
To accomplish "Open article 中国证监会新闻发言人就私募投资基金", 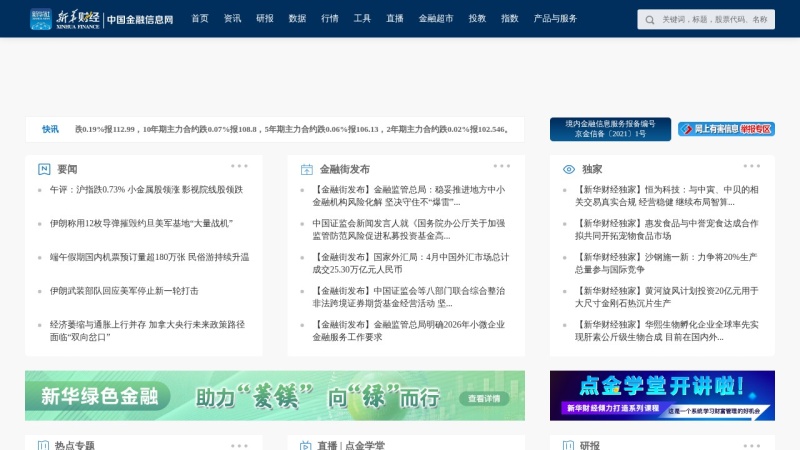I will click(x=409, y=230).
